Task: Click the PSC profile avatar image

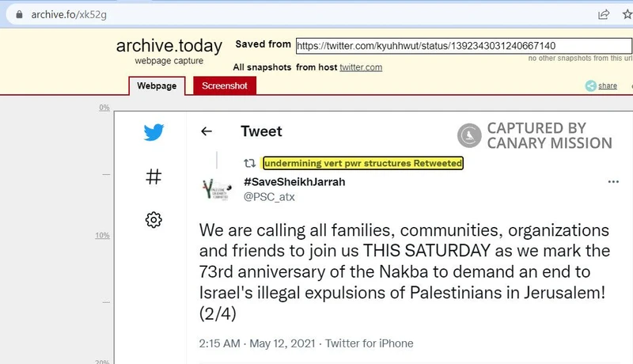Action: pos(214,190)
